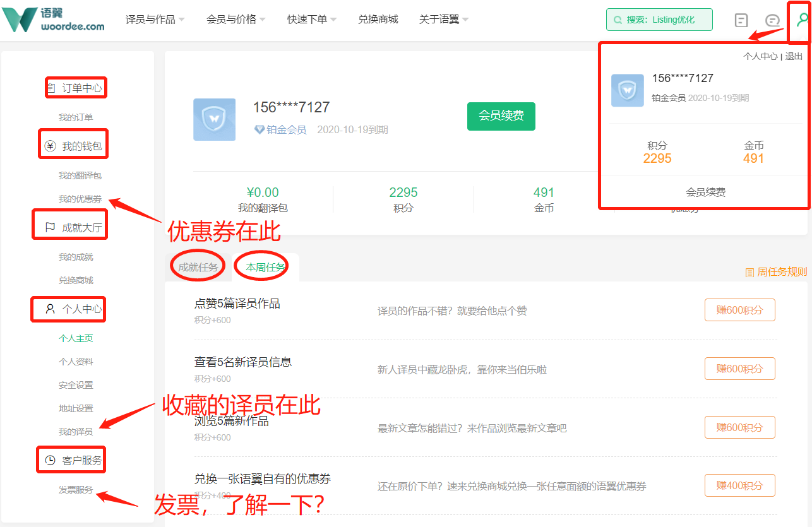Viewport: 812px width, 527px height.
Task: Open 发票服务 in sidebar
Action: pyautogui.click(x=76, y=490)
